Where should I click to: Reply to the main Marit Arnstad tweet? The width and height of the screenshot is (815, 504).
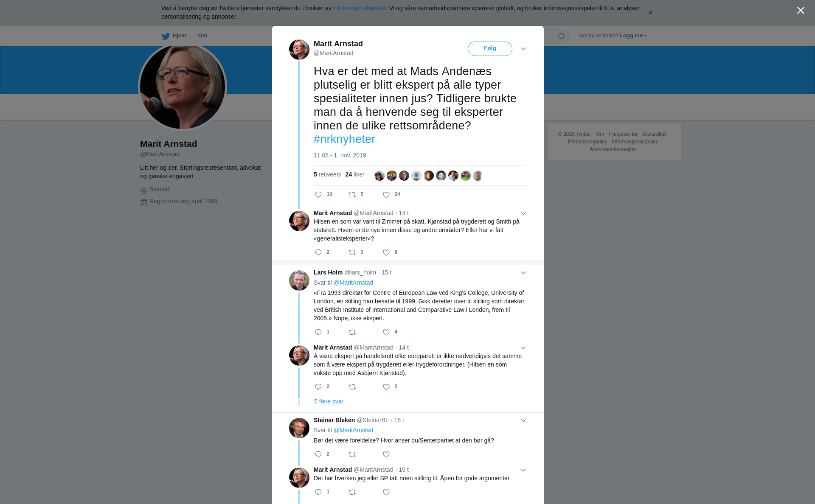click(318, 195)
